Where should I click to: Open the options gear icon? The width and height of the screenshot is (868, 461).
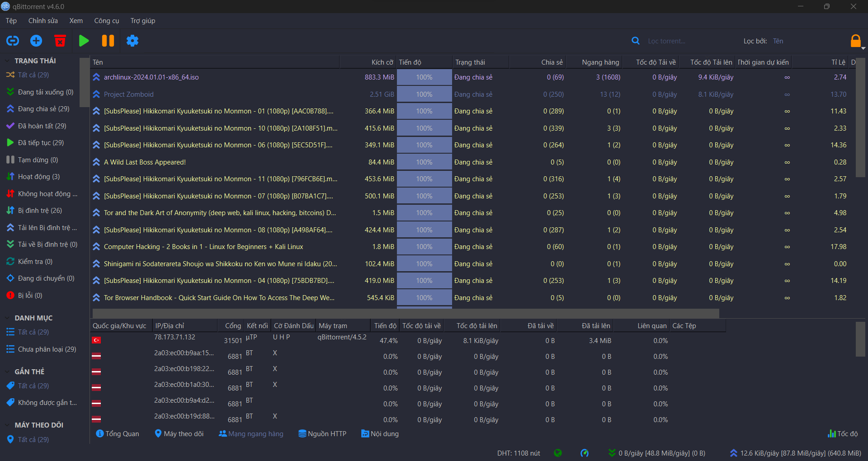coord(132,41)
